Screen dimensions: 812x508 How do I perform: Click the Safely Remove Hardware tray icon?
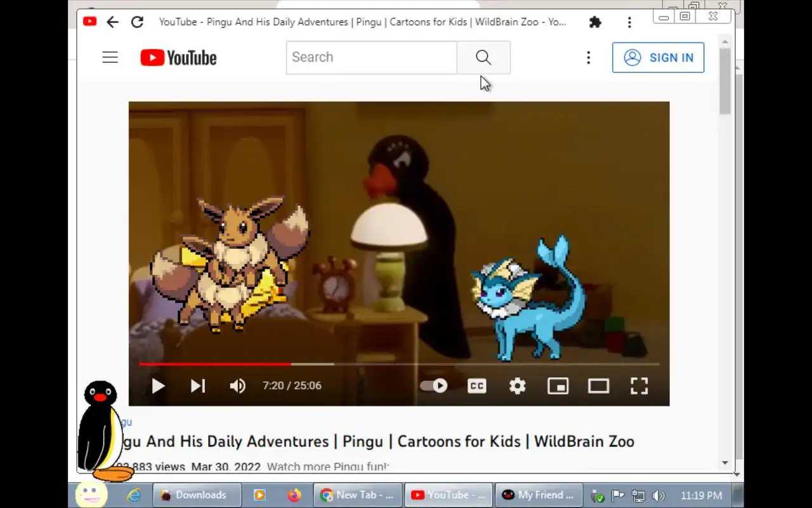click(x=598, y=496)
